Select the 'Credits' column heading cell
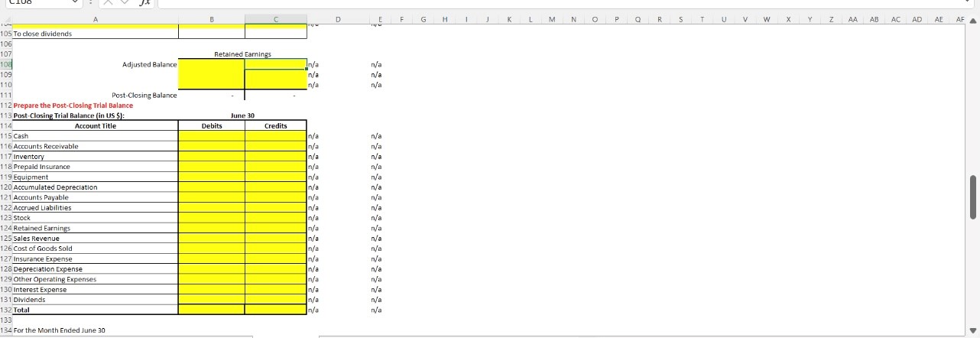The width and height of the screenshot is (980, 338). tap(275, 125)
